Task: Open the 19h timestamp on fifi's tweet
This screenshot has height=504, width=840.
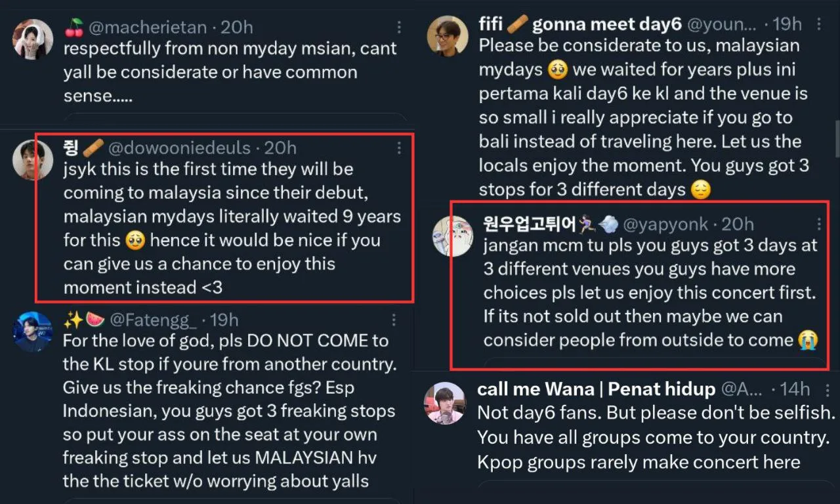Action: pos(787,25)
